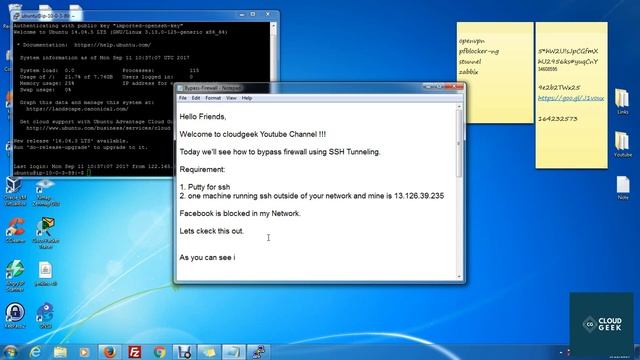Click 'Welcome to cloudgeek Youtube Channel !!!' line
The image size is (640, 360).
(x=253, y=134)
